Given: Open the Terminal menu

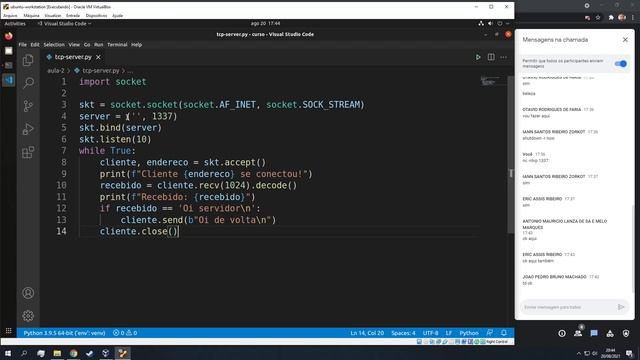Looking at the screenshot, I should click(x=117, y=44).
